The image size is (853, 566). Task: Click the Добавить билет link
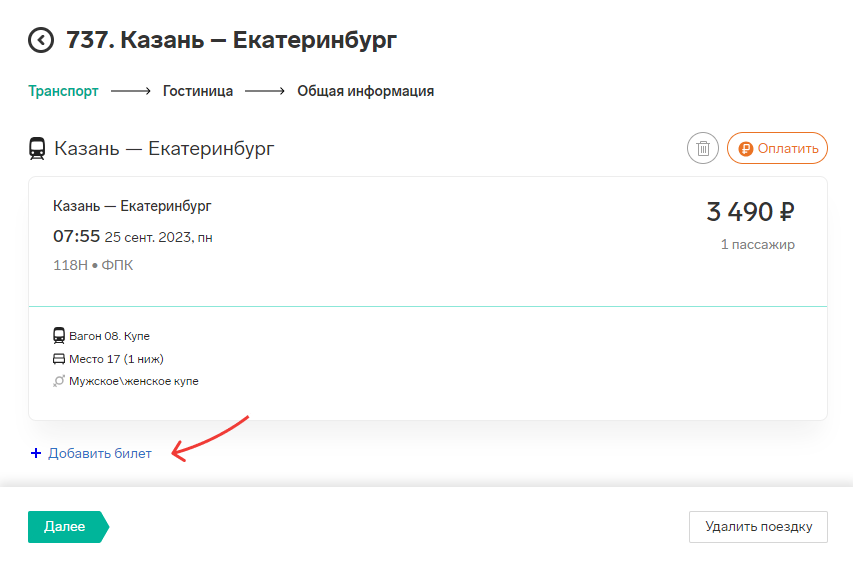pos(100,453)
